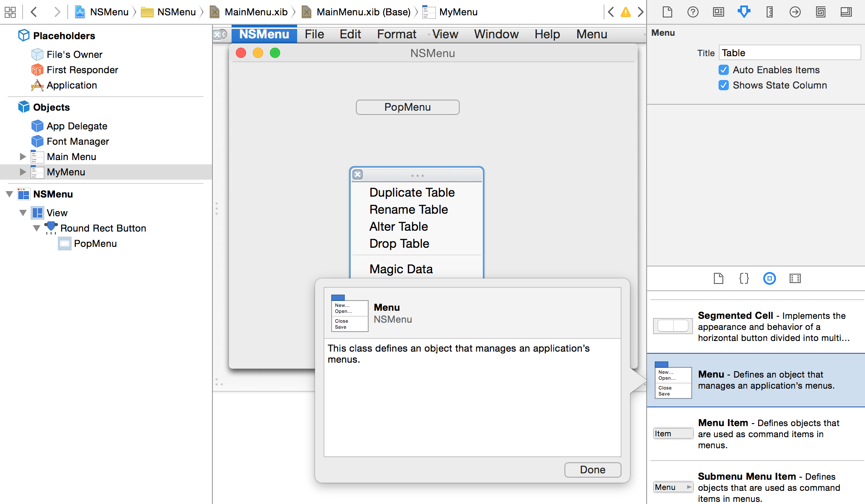
Task: Select Magic Data menu item
Action: [417, 269]
